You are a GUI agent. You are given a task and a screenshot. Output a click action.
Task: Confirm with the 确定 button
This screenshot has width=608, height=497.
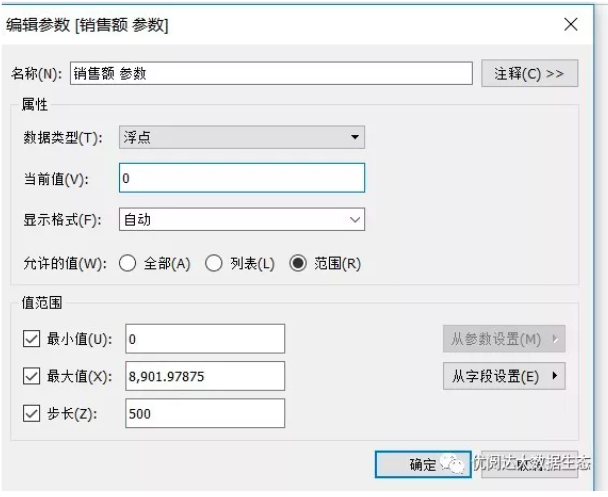(x=423, y=464)
